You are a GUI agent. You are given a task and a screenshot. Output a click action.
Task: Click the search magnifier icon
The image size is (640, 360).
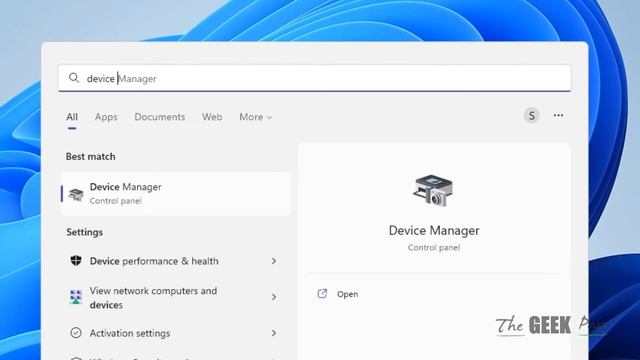coord(74,78)
